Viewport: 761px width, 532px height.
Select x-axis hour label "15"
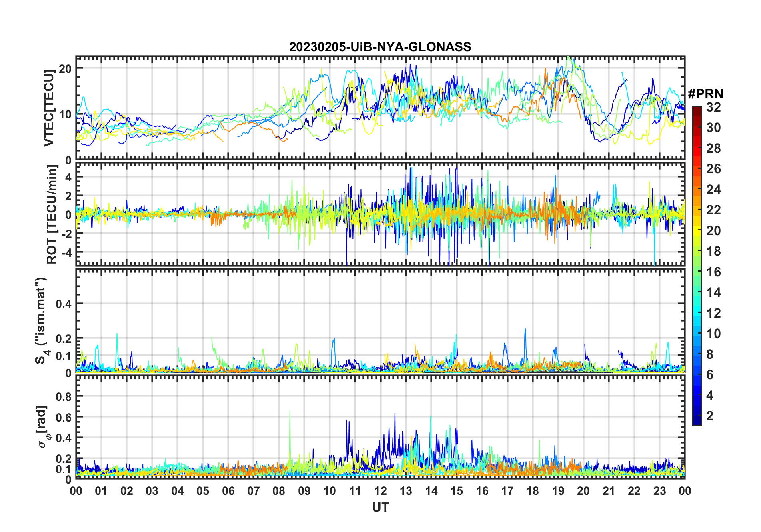point(457,491)
